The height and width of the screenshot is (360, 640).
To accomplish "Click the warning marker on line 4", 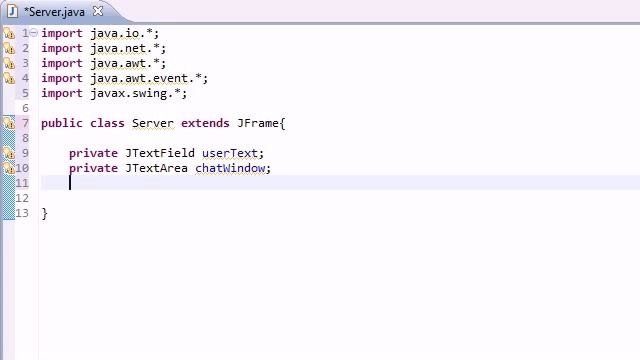I will coord(9,78).
